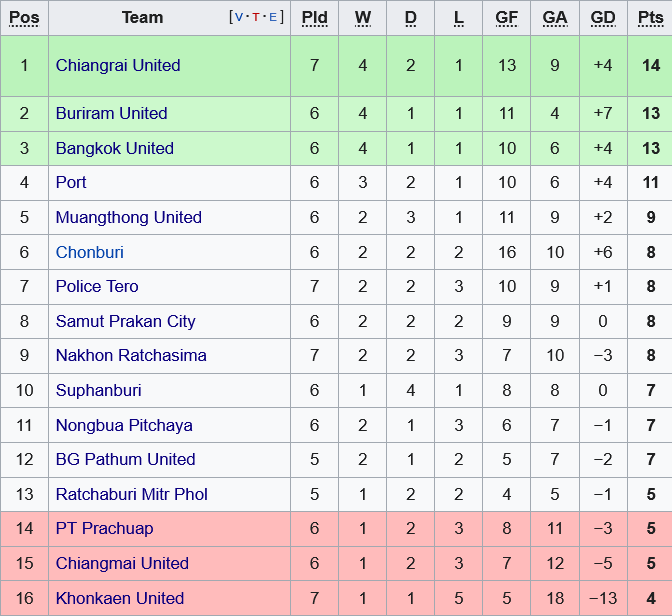Open Bangkok United team page
Viewport: 672px width, 616px height.
pos(114,148)
